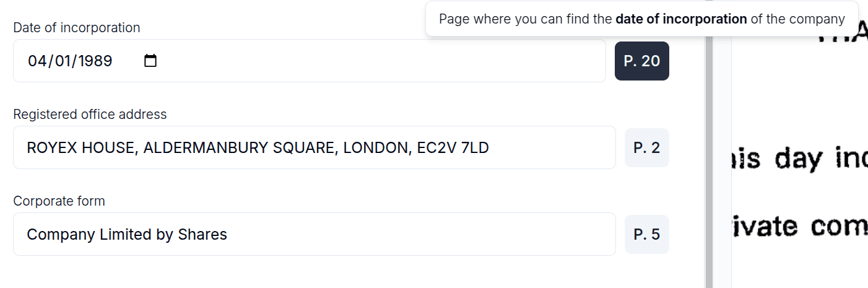Click the Corporate form label
868x288 pixels.
(x=59, y=201)
